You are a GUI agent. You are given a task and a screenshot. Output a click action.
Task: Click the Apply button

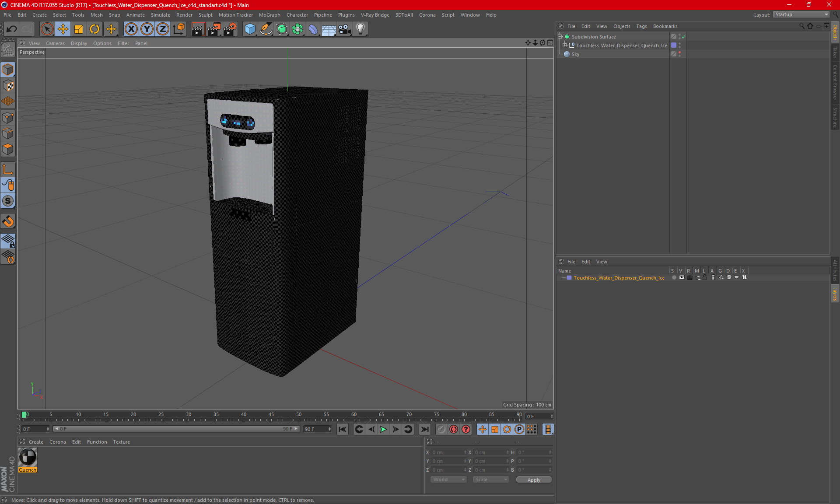click(534, 480)
